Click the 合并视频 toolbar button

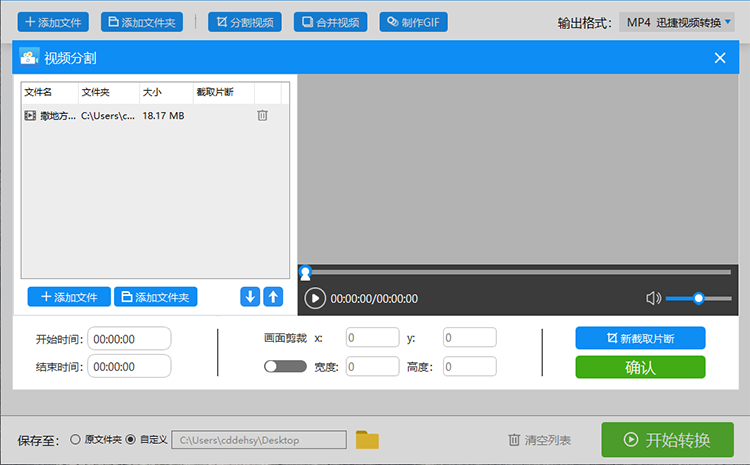tap(331, 22)
